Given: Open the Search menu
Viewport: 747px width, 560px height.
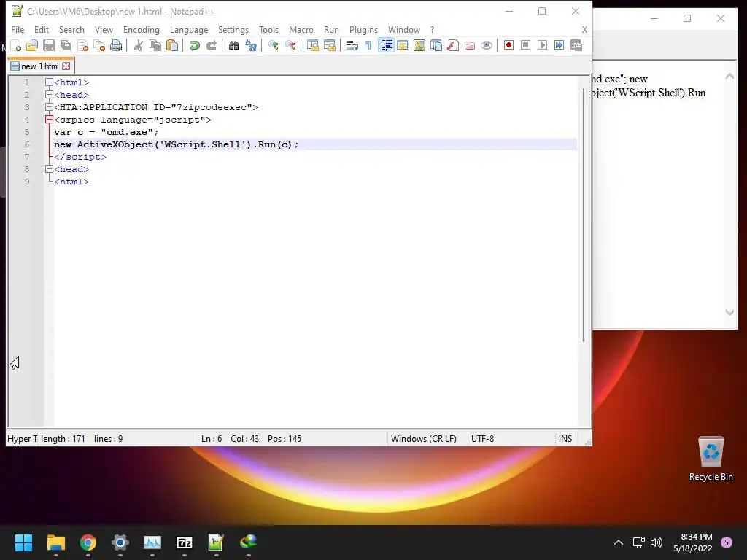Looking at the screenshot, I should (71, 29).
